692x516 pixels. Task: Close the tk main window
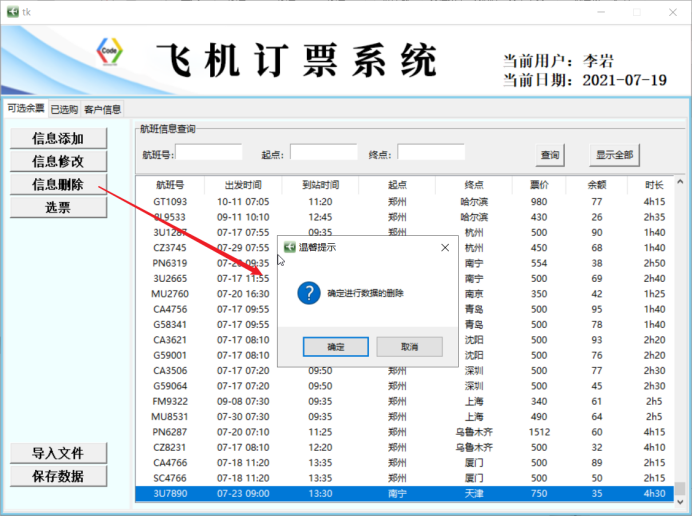click(673, 12)
